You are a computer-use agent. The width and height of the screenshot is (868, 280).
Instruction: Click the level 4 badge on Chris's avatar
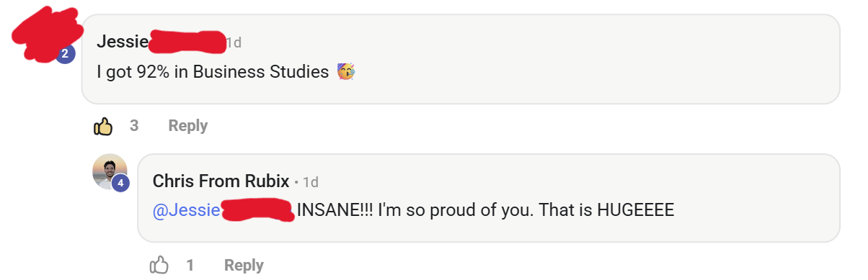click(120, 184)
